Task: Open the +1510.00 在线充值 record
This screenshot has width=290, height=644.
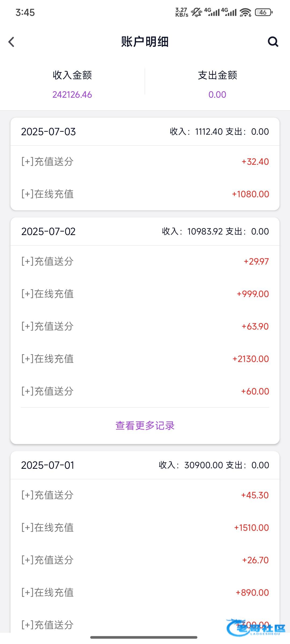Action: [x=145, y=528]
